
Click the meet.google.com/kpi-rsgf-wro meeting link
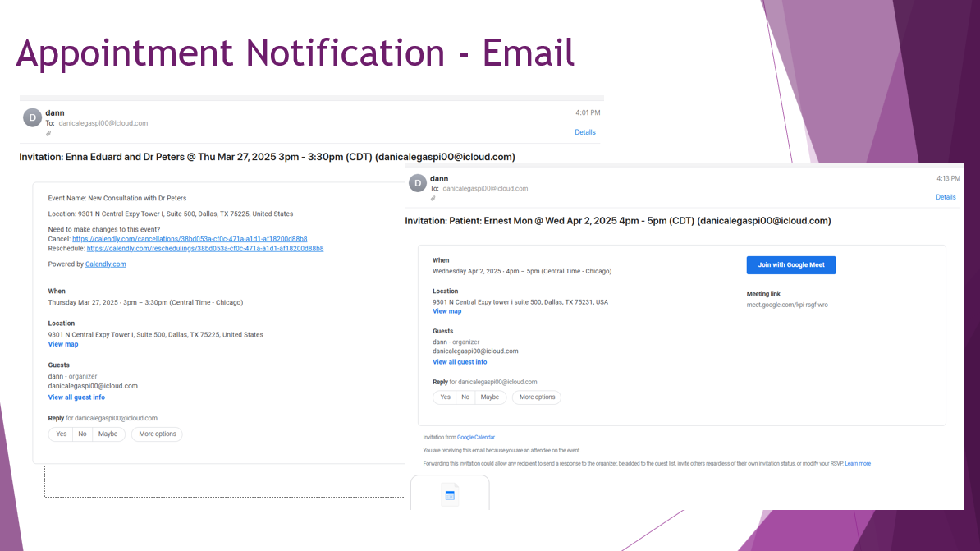coord(787,305)
